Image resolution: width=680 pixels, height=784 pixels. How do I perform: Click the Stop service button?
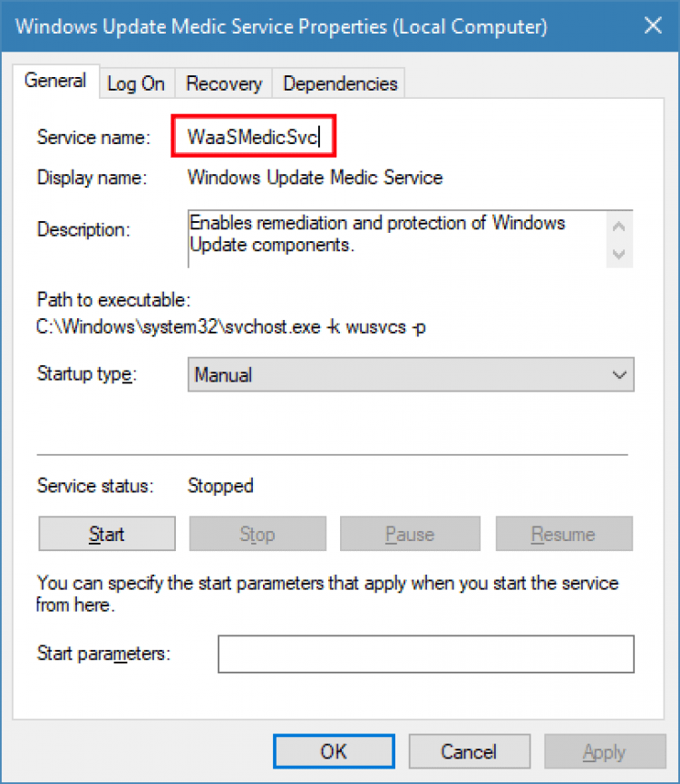257,534
